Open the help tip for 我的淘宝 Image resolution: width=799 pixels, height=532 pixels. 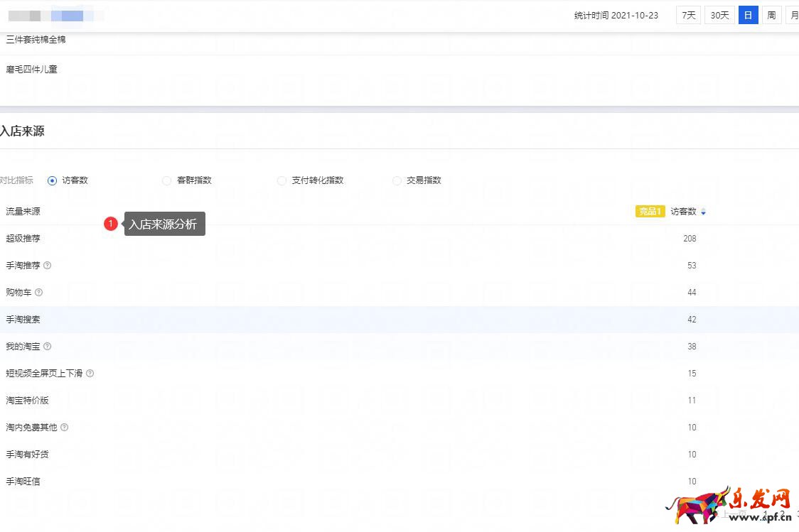48,347
